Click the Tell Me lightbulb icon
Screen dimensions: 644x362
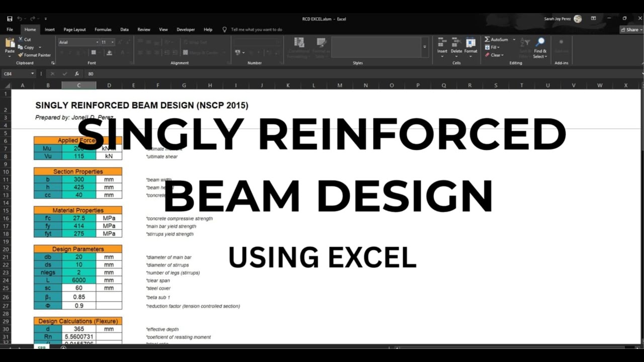click(x=224, y=30)
